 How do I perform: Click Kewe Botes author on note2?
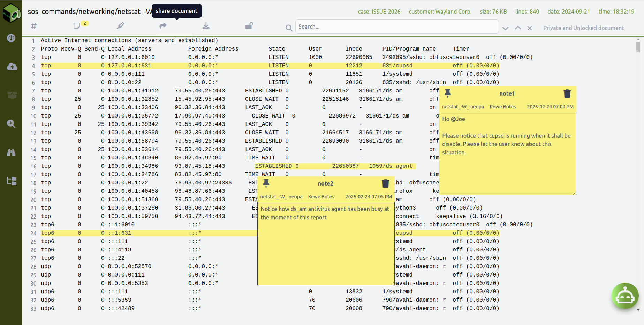pos(321,197)
